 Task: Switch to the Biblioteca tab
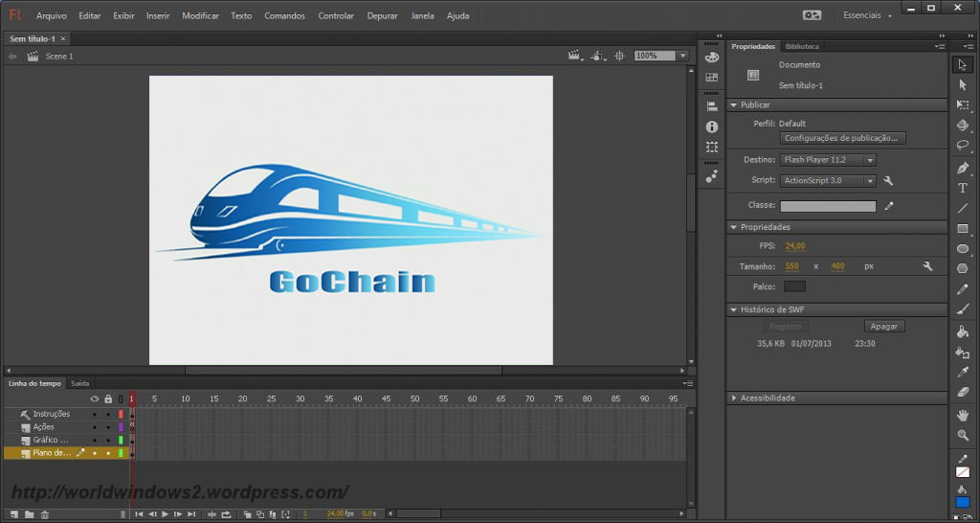(x=802, y=46)
